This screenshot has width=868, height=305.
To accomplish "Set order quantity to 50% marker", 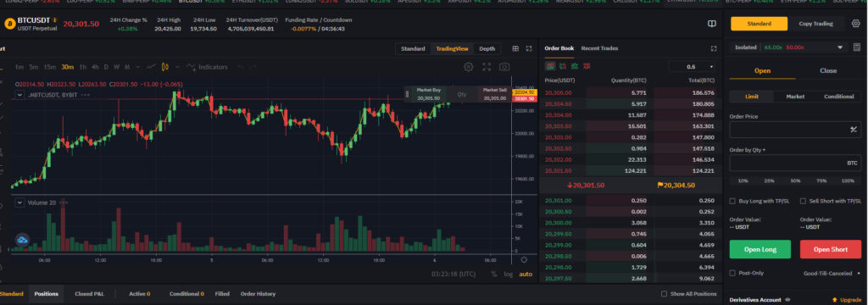I will click(795, 181).
